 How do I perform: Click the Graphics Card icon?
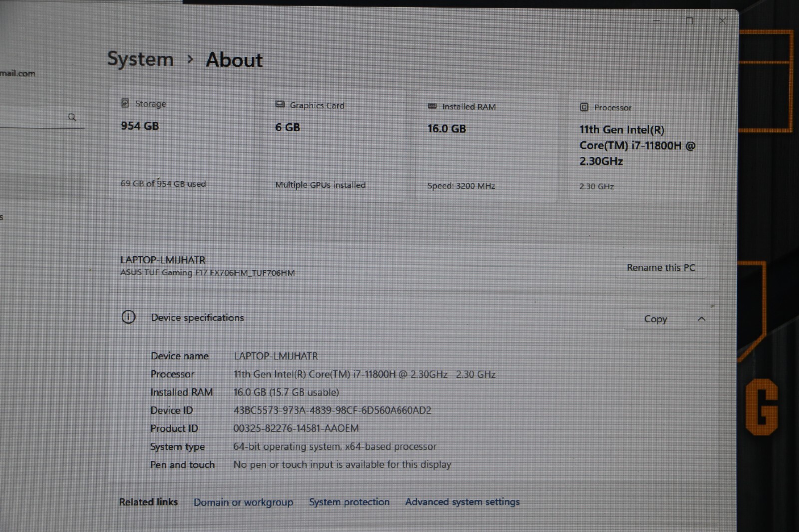(x=280, y=104)
